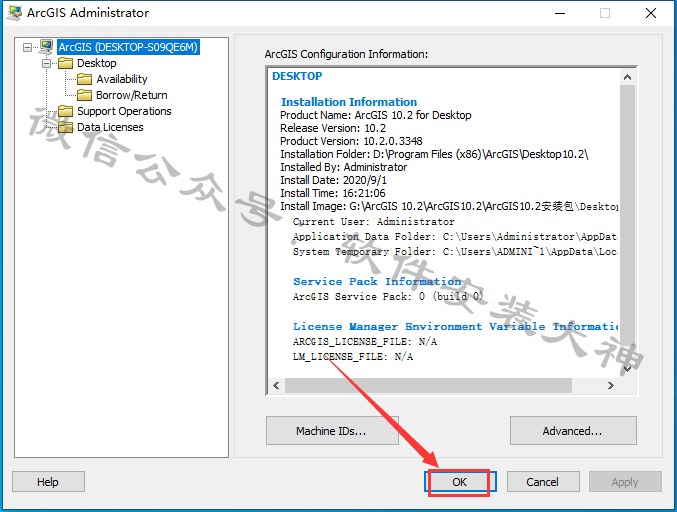Click the vertical scrollbar track in the info pane
677x512 pixels.
click(x=627, y=223)
